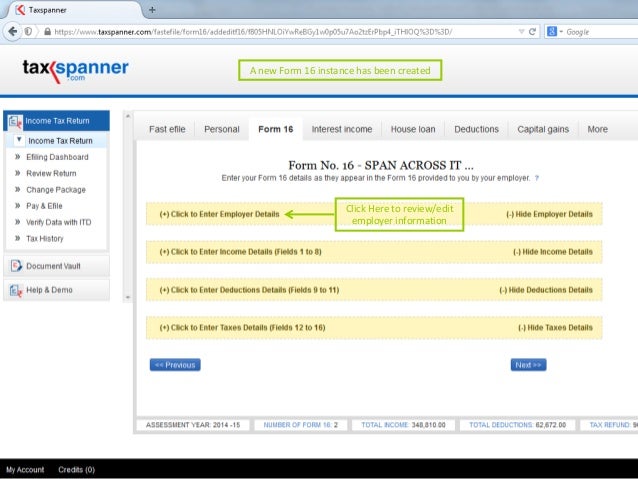Image resolution: width=638 pixels, height=479 pixels.
Task: Select Change Package in sidebar
Action: (56, 190)
